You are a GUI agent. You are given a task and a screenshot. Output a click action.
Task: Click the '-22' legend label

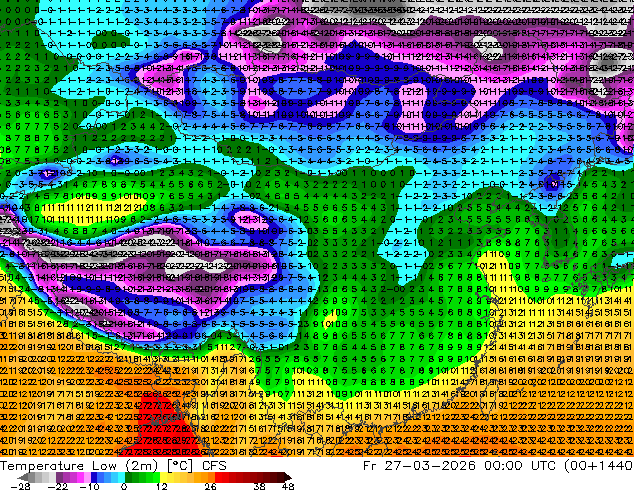58,486
